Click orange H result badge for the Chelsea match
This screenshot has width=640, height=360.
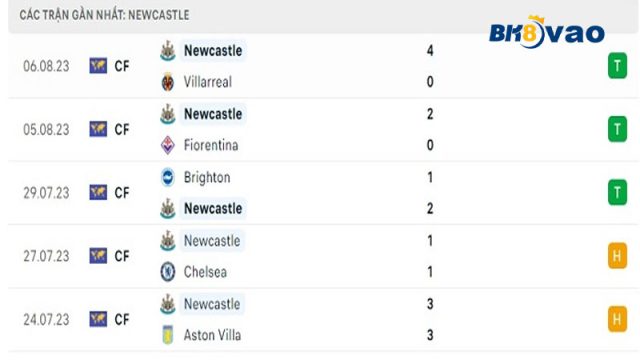(617, 256)
